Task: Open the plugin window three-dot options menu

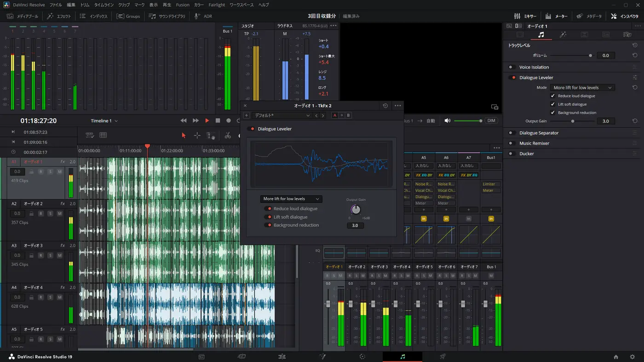Action: click(x=398, y=106)
